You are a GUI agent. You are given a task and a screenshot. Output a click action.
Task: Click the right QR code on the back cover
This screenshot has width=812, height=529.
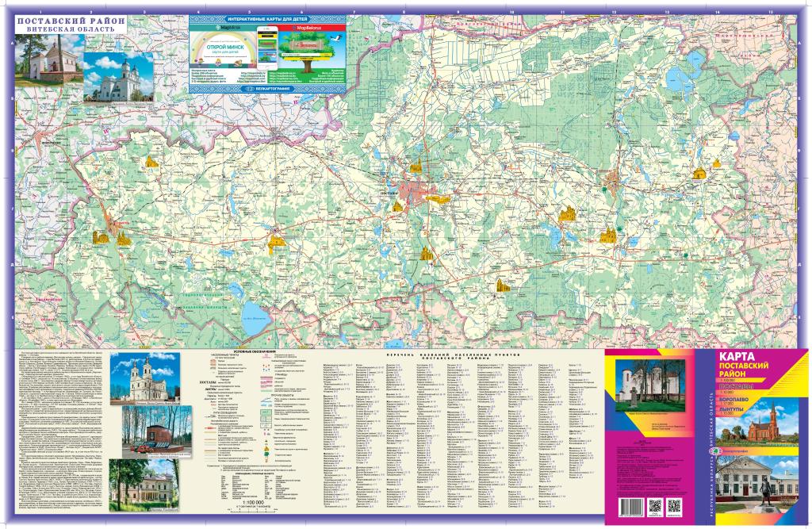675,505
